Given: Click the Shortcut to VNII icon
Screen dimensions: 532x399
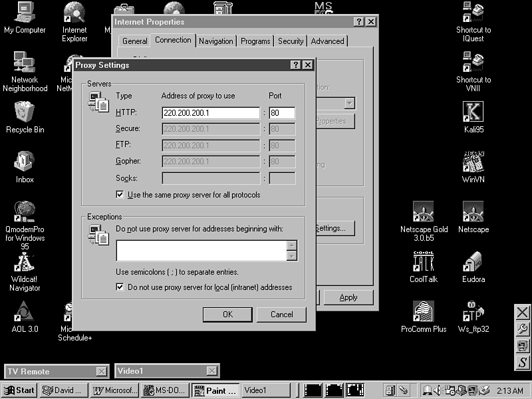Looking at the screenshot, I should (473, 71).
